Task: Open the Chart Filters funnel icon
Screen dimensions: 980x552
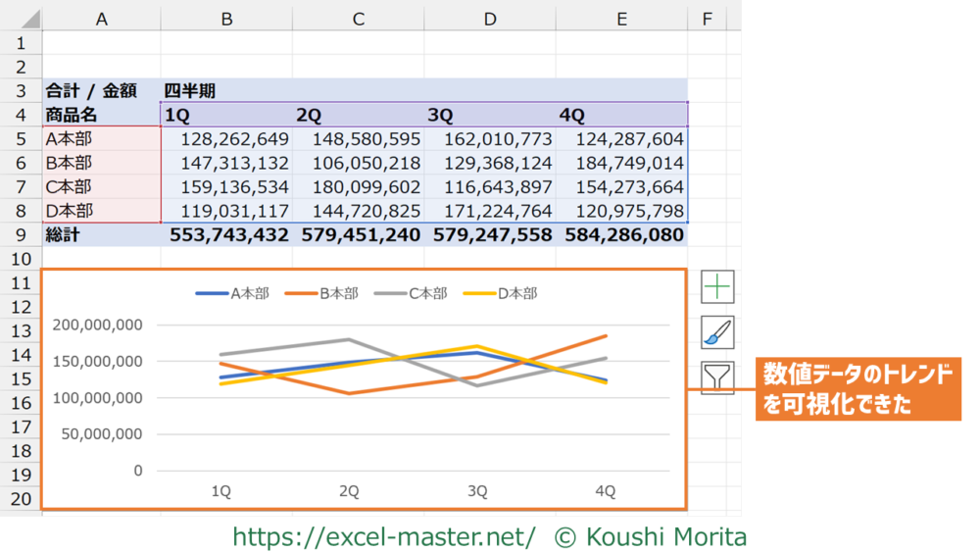Action: tap(717, 377)
